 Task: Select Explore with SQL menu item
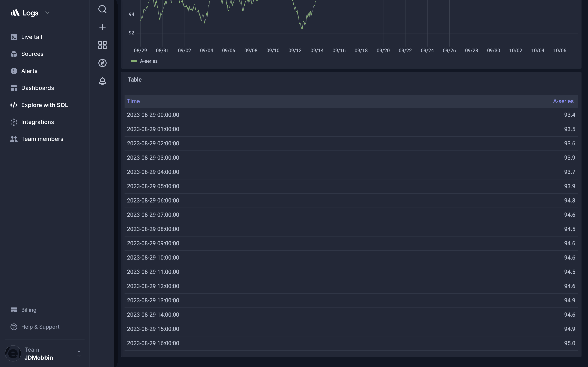click(45, 105)
